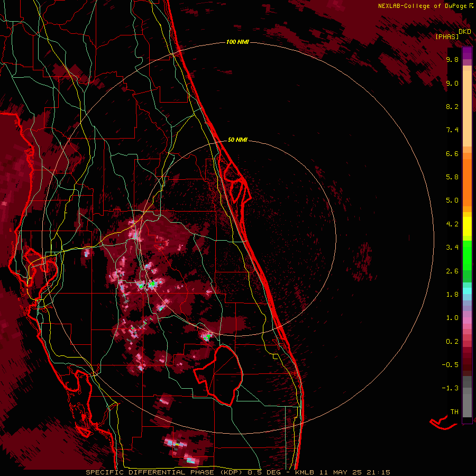Click the 50 NMI range ring label
Image resolution: width=476 pixels, height=476 pixels.
237,140
